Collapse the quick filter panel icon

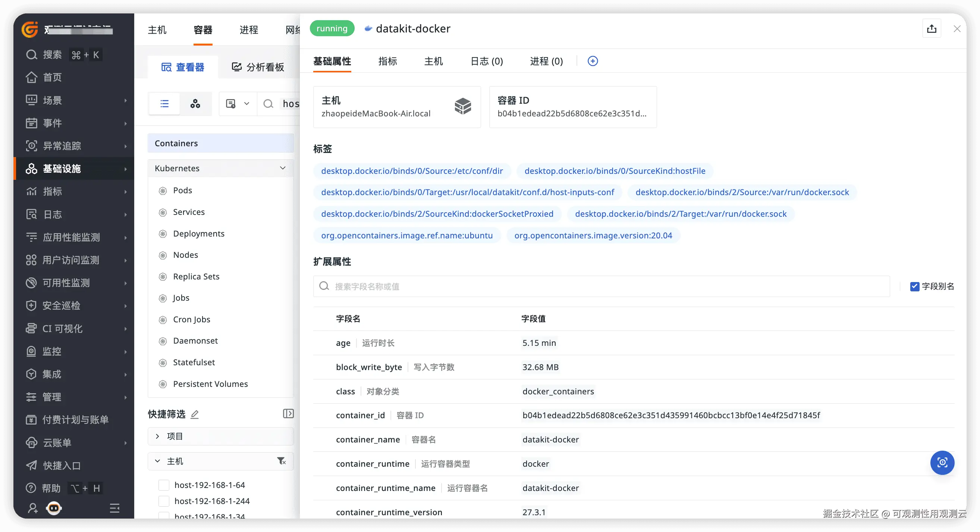[x=288, y=414]
